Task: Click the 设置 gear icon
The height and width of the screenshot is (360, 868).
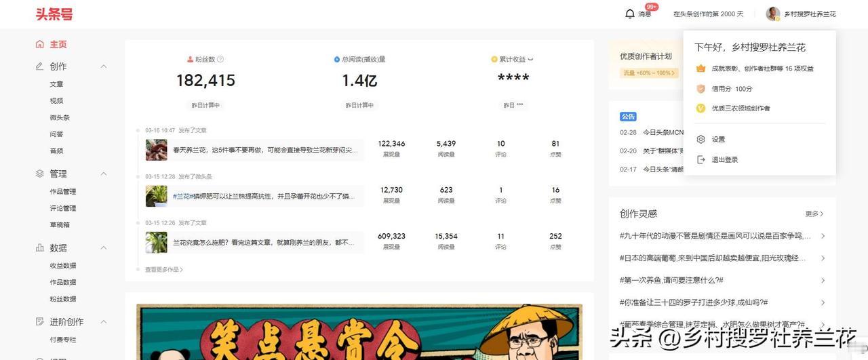Action: click(x=701, y=139)
